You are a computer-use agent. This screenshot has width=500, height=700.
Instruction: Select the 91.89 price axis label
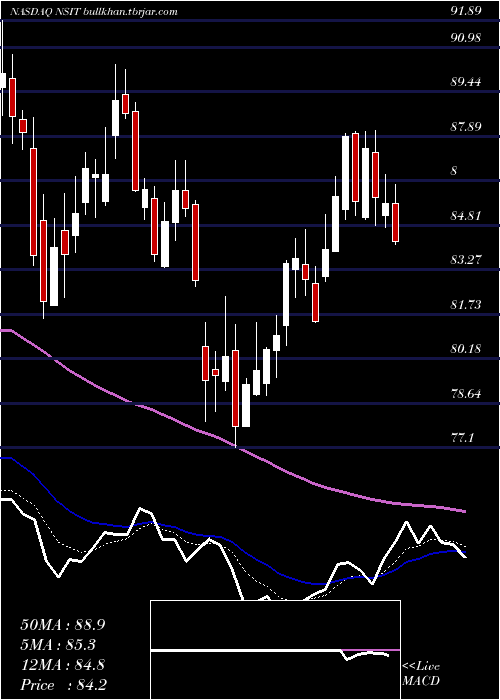point(466,12)
